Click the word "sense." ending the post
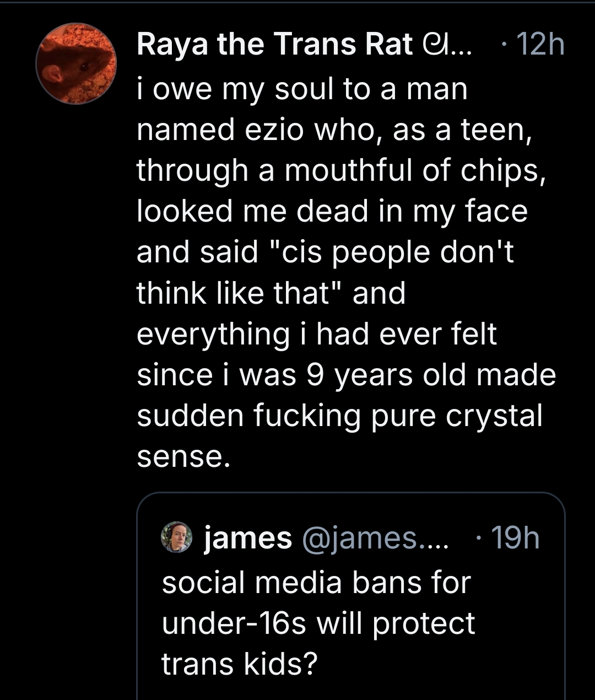The width and height of the screenshot is (595, 700). [181, 456]
